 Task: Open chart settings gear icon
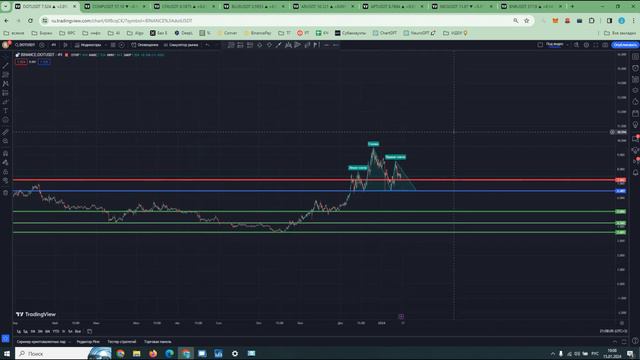586,45
